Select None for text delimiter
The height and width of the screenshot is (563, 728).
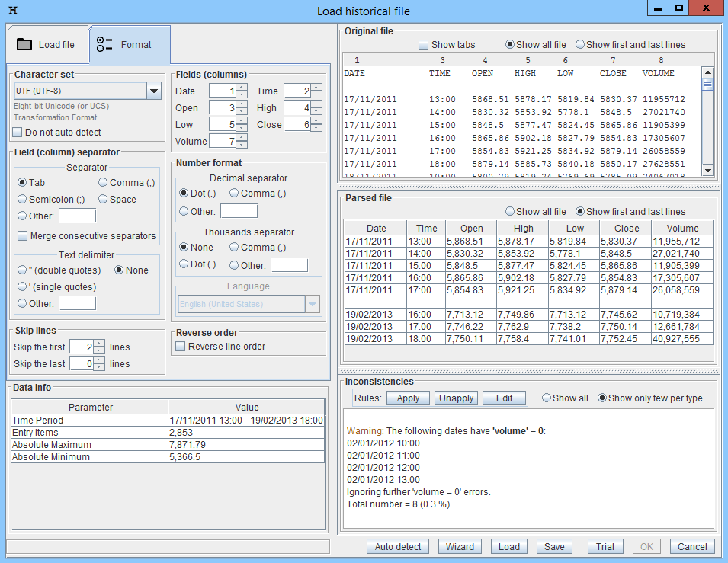[119, 270]
